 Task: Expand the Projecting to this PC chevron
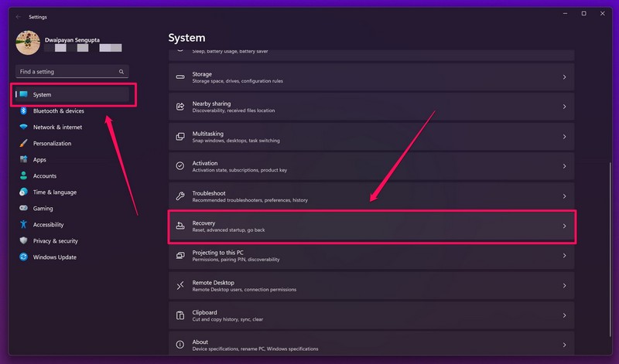pyautogui.click(x=564, y=256)
